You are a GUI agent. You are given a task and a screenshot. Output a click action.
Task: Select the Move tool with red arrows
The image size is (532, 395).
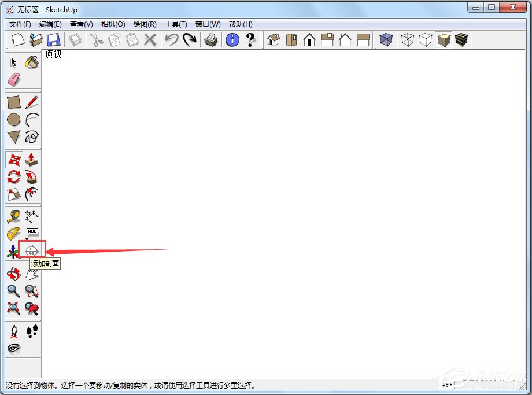13,159
